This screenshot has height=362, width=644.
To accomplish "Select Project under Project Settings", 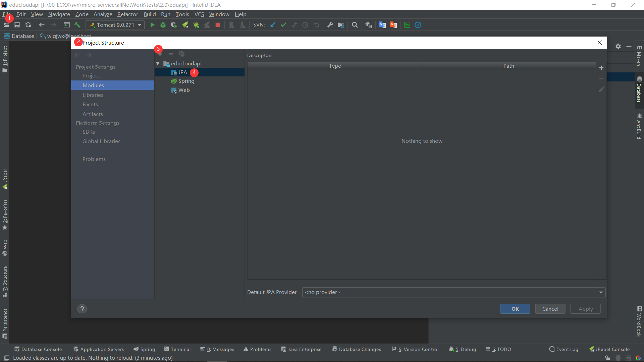I will click(x=91, y=76).
